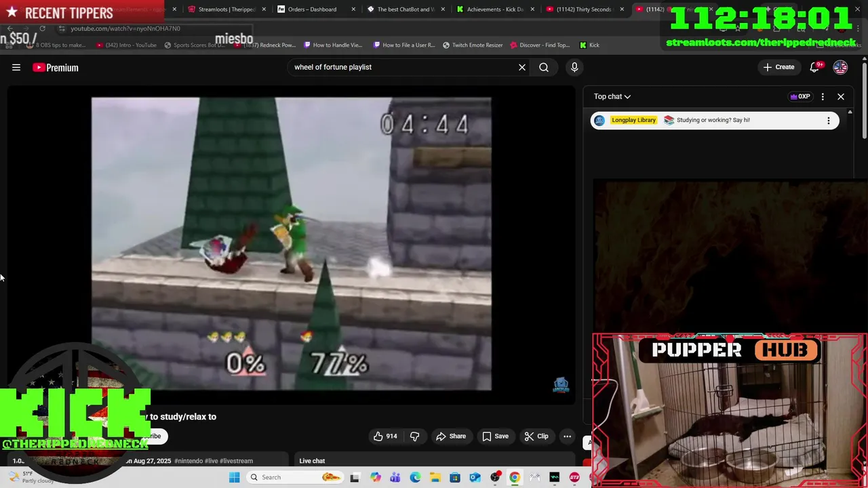Open Task View in taskbar
Image resolution: width=868 pixels, height=488 pixels.
click(354, 477)
